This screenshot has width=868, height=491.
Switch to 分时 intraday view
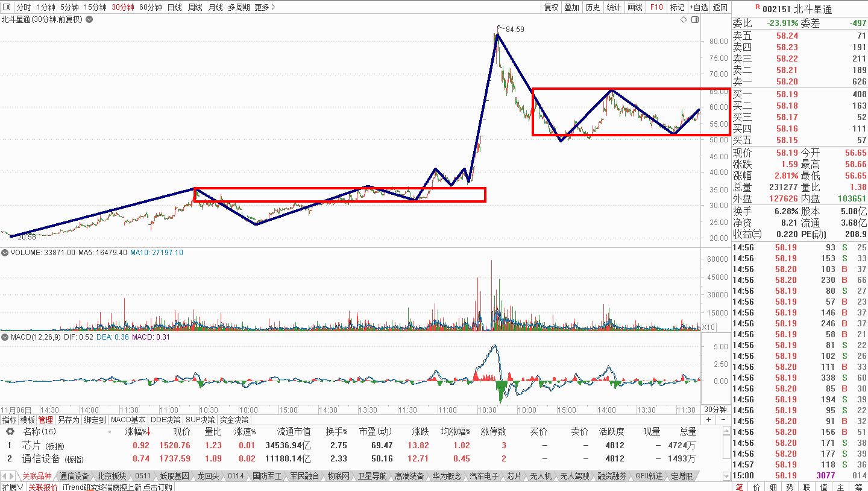click(23, 7)
